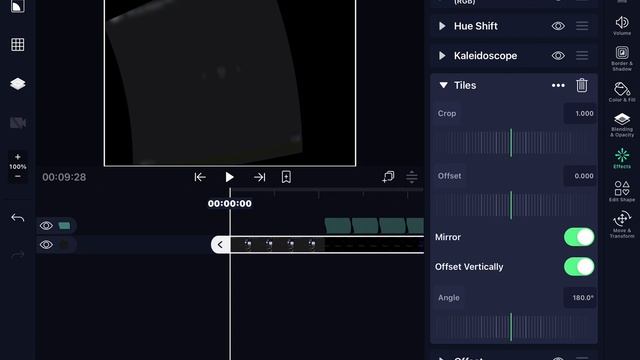Viewport: 640px width, 360px height.
Task: Open the project icon at top left
Action: 18,6
